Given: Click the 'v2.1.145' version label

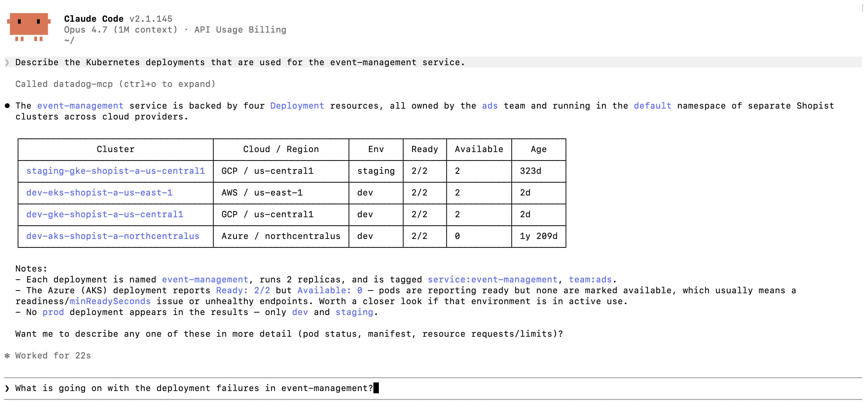Looking at the screenshot, I should point(151,19).
